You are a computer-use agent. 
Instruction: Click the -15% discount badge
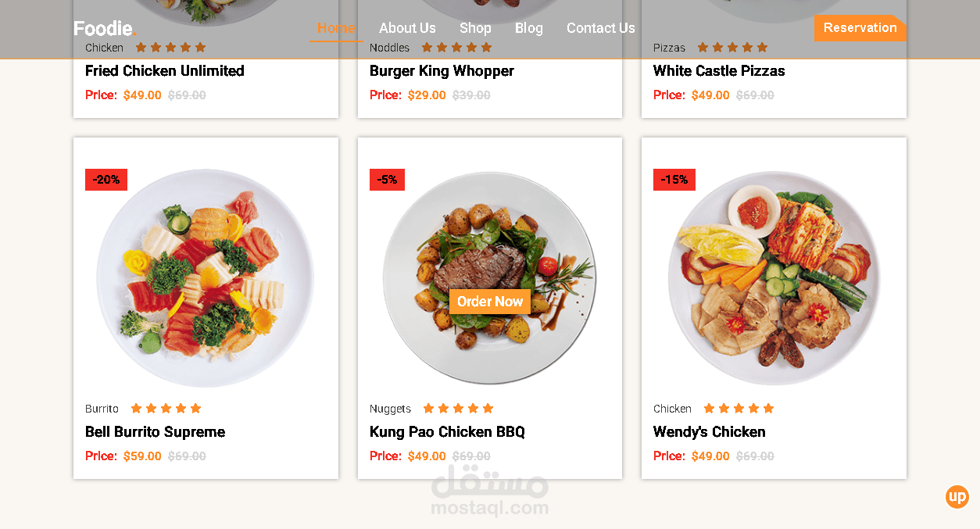click(674, 180)
